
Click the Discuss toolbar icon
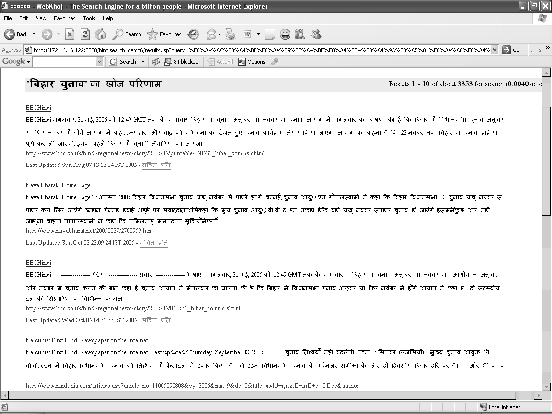[x=270, y=34]
